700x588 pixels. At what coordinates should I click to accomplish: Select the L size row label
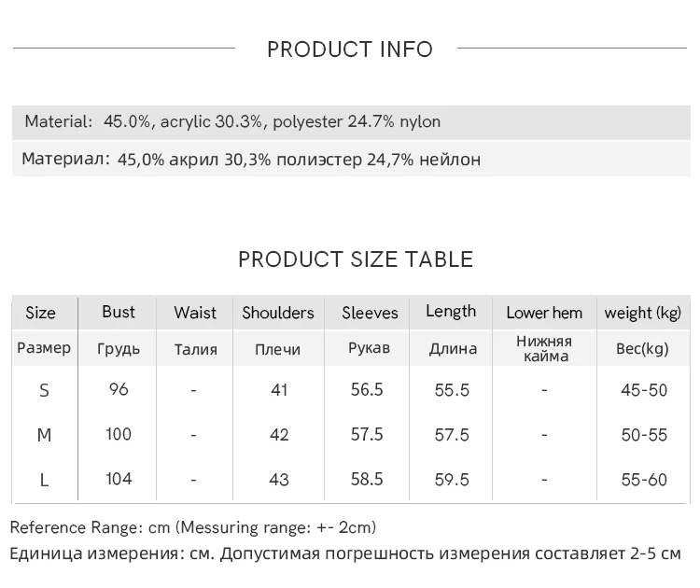pos(44,480)
